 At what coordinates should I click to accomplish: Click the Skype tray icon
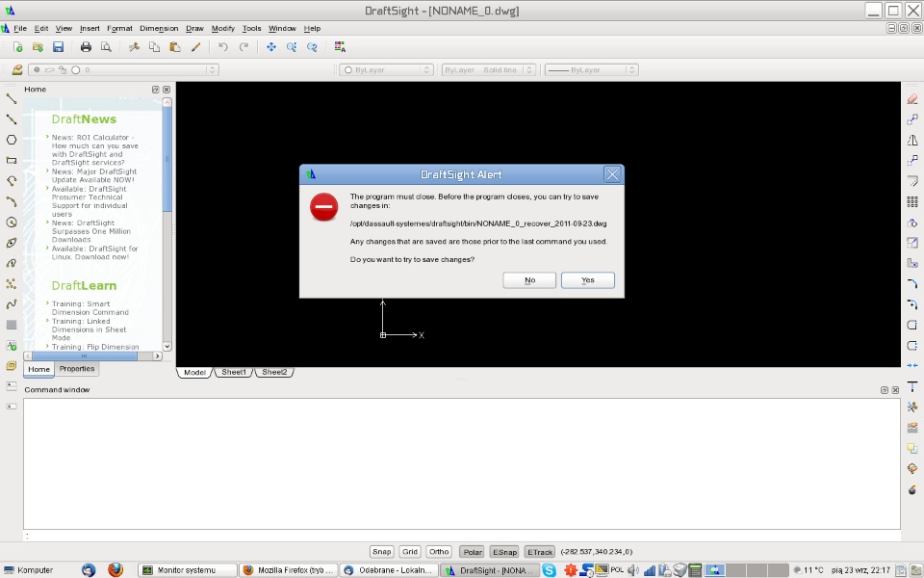tap(550, 570)
